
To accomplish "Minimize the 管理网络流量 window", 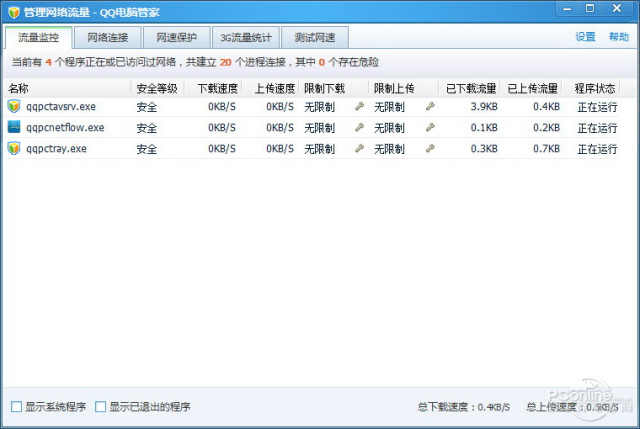I will click(x=567, y=9).
